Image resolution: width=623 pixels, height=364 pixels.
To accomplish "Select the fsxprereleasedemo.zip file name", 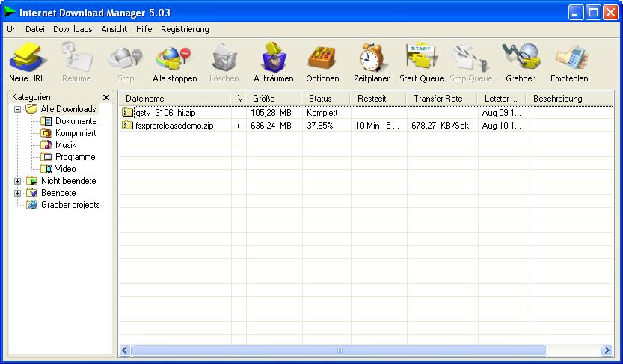I will pos(174,126).
